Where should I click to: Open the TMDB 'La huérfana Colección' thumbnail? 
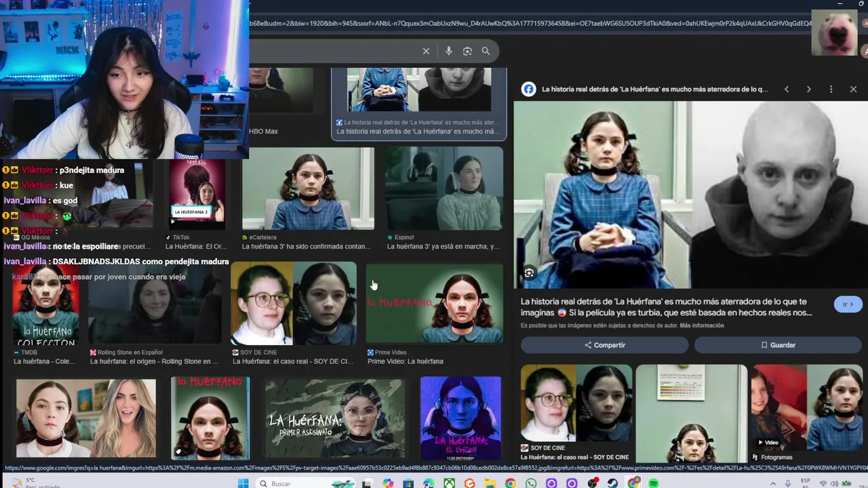45,305
